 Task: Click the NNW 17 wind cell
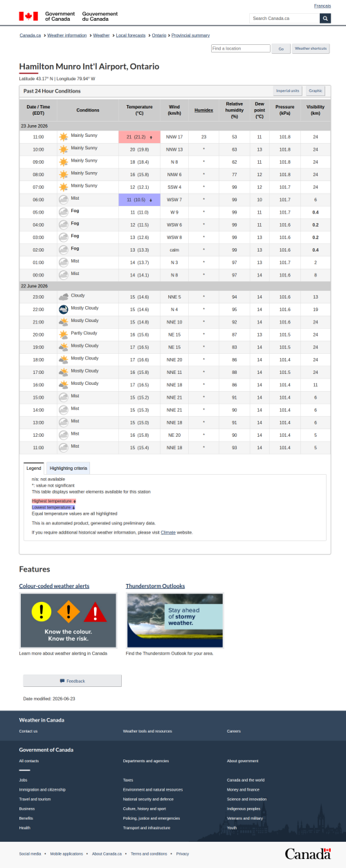point(174,137)
